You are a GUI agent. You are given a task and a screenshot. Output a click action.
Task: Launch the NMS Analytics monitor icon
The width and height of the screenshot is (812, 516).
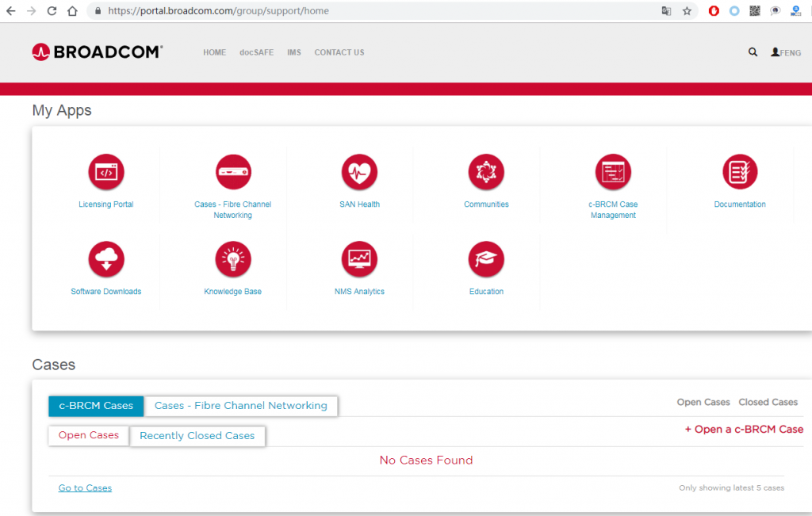(x=359, y=258)
